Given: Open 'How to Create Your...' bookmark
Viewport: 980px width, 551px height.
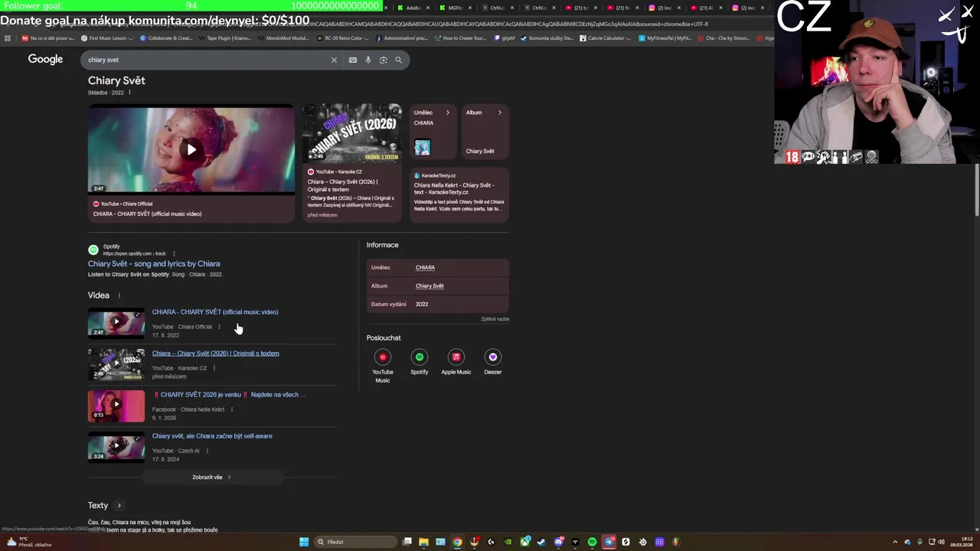Looking at the screenshot, I should coord(460,37).
